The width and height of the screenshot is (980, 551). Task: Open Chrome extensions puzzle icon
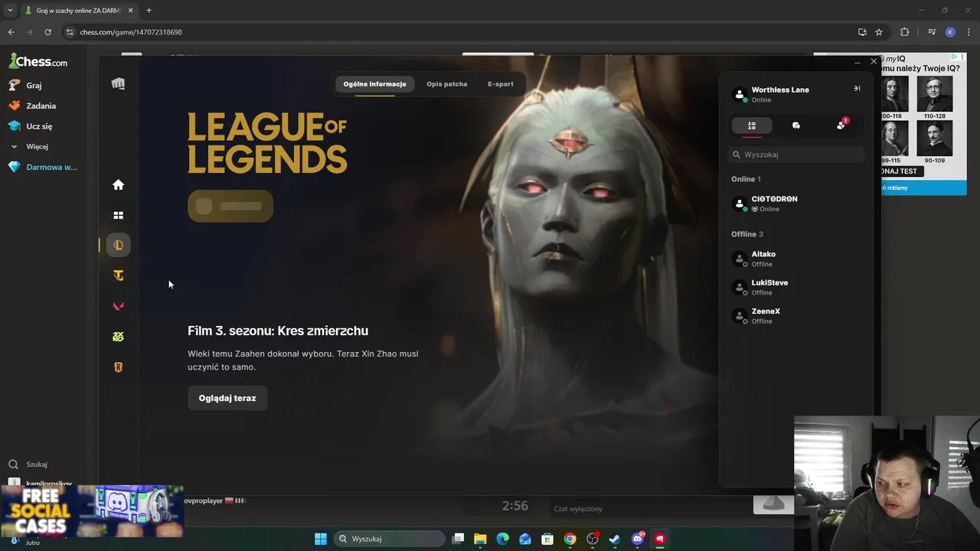click(x=904, y=32)
